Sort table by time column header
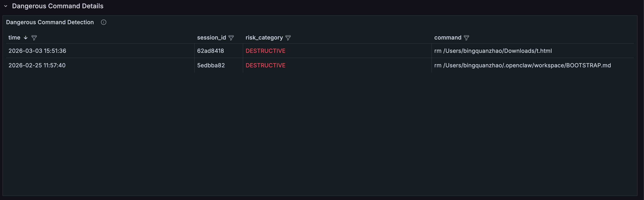Screen dimensions: 644x200 tap(14, 38)
